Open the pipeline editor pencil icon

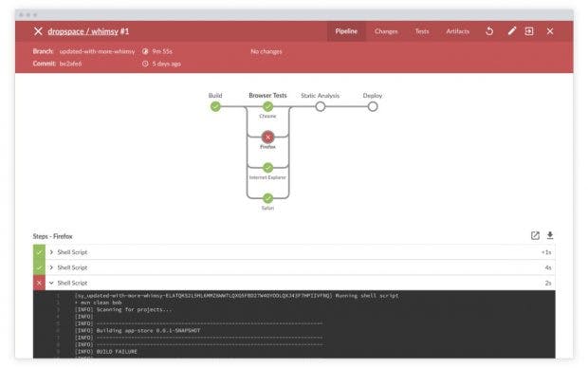(512, 31)
